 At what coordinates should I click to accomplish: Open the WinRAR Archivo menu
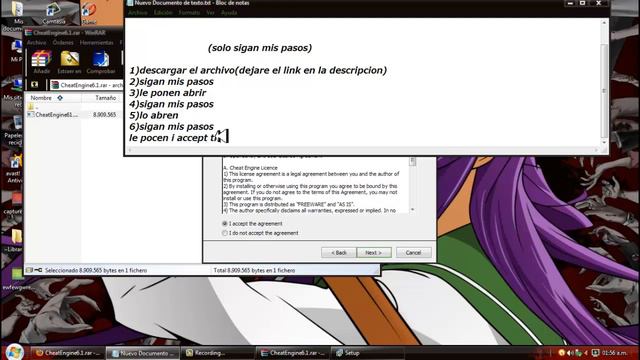point(36,42)
